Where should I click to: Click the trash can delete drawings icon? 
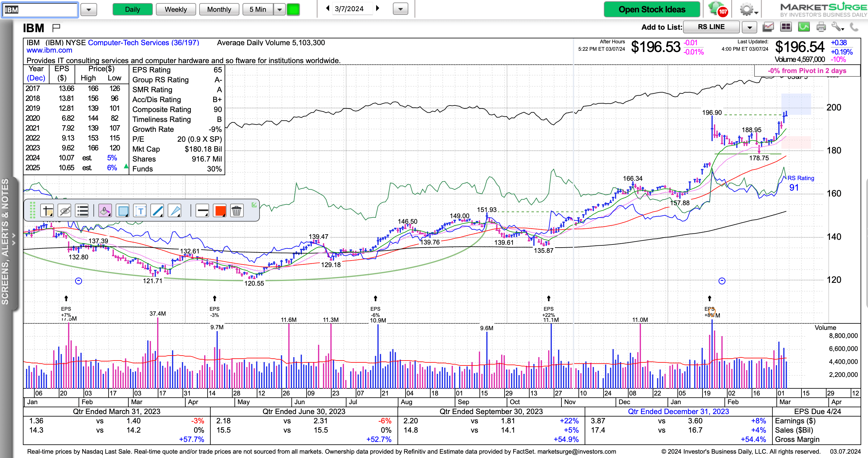point(237,211)
